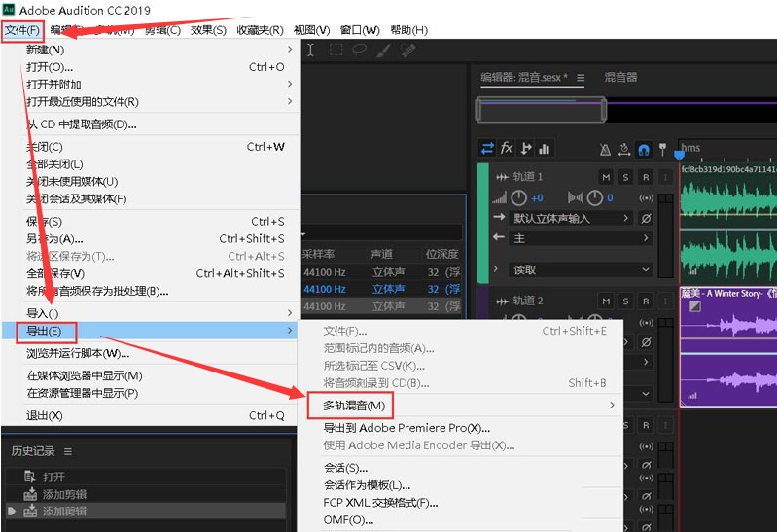Screen dimensions: 777x532
Task: Click the blue playhead marker
Action: 680,156
